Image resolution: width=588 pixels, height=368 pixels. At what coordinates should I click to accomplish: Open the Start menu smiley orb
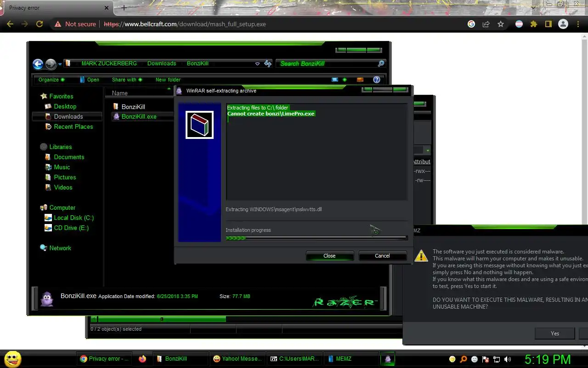12,359
